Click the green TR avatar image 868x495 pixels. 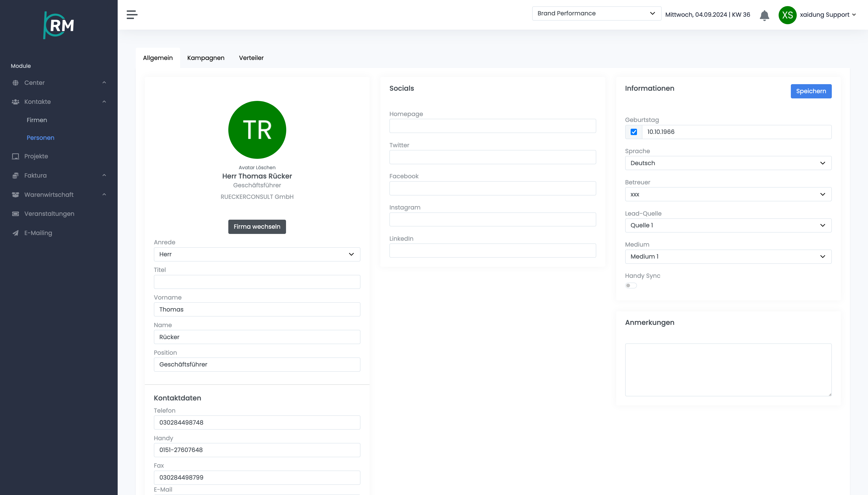click(257, 130)
